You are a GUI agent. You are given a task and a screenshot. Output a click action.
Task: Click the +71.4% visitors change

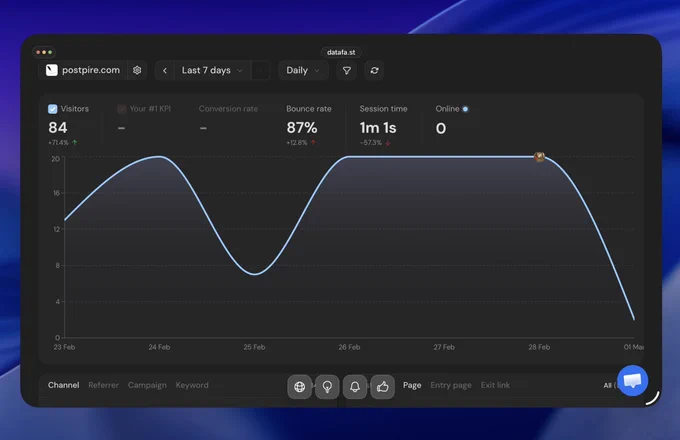(x=62, y=143)
